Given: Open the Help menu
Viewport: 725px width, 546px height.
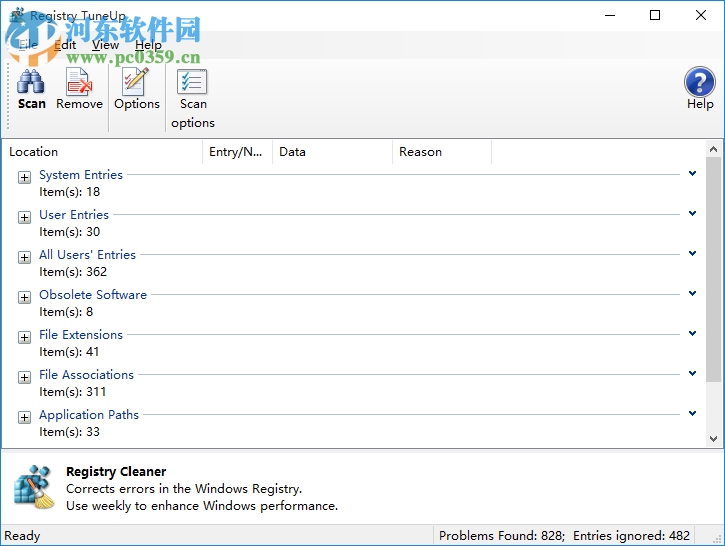Looking at the screenshot, I should [x=148, y=45].
